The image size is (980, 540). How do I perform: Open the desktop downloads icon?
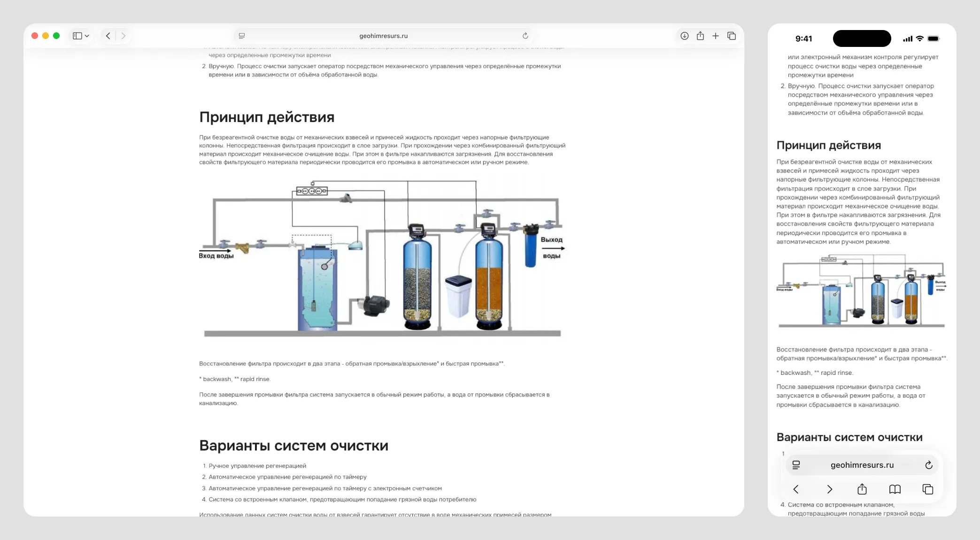coord(685,36)
